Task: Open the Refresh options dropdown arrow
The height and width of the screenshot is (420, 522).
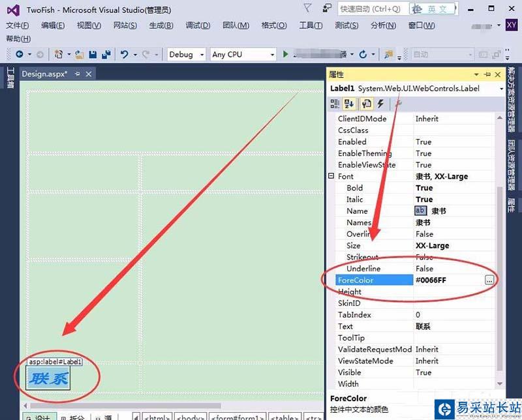Action: (373, 54)
